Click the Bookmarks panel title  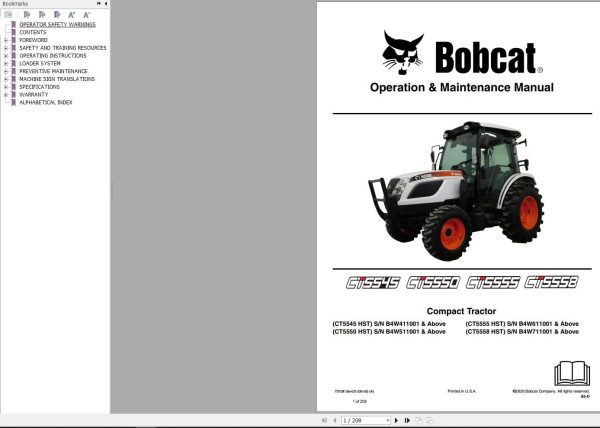15,3
